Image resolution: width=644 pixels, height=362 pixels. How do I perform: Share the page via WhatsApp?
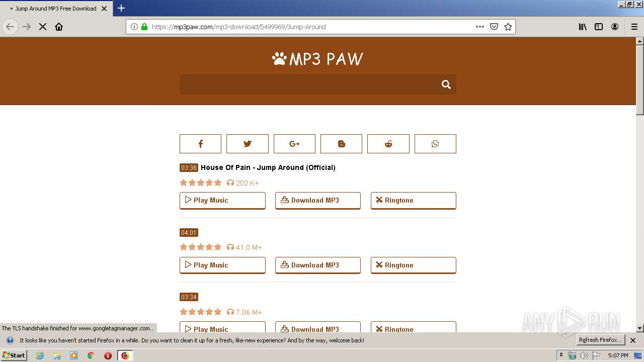[x=435, y=143]
